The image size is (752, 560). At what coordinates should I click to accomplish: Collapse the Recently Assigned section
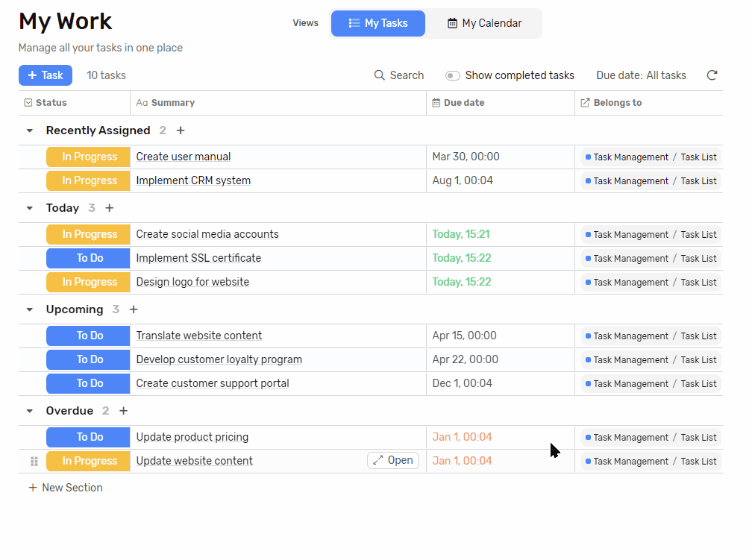pyautogui.click(x=30, y=130)
